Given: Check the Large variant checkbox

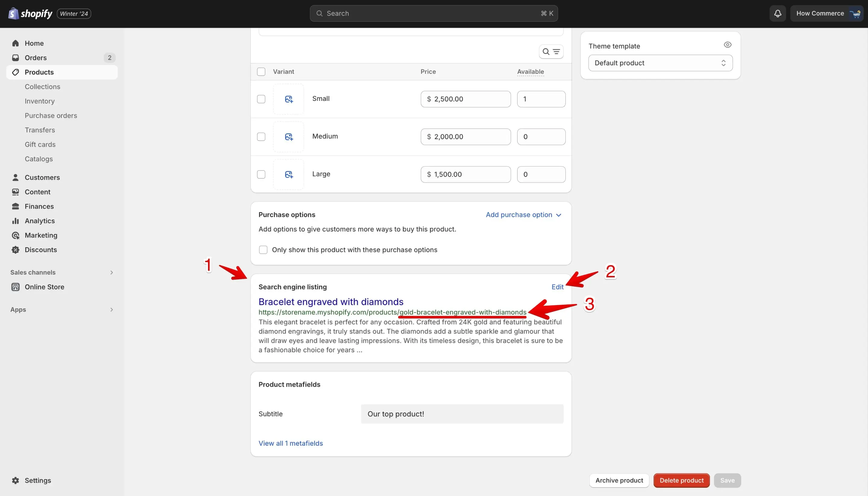Looking at the screenshot, I should (x=261, y=174).
